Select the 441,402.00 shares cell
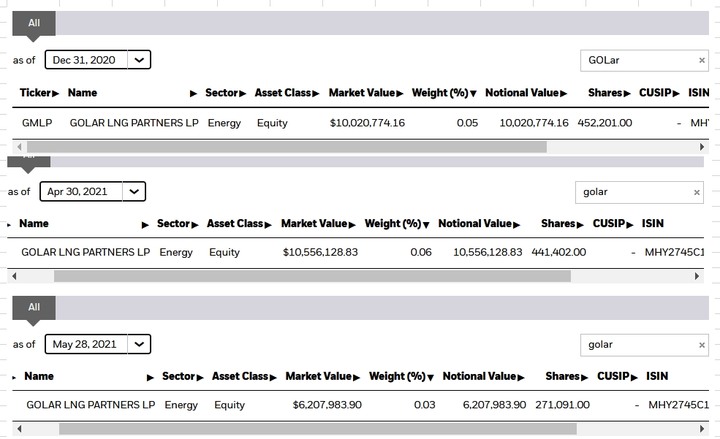 click(x=558, y=252)
